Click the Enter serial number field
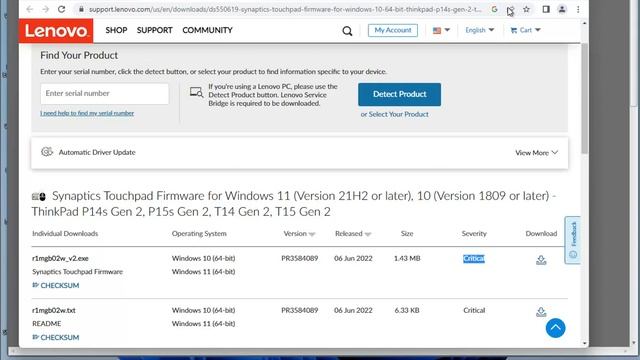 coord(104,93)
